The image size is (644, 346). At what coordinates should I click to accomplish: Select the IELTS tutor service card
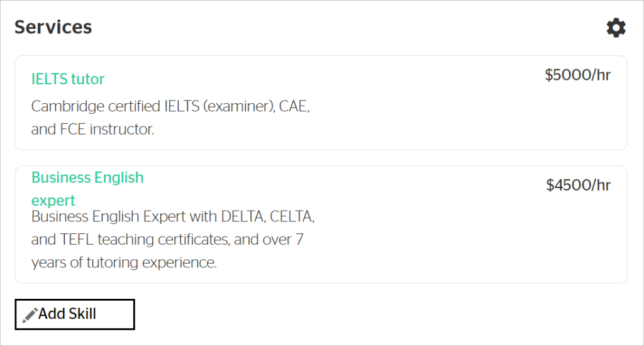321,103
